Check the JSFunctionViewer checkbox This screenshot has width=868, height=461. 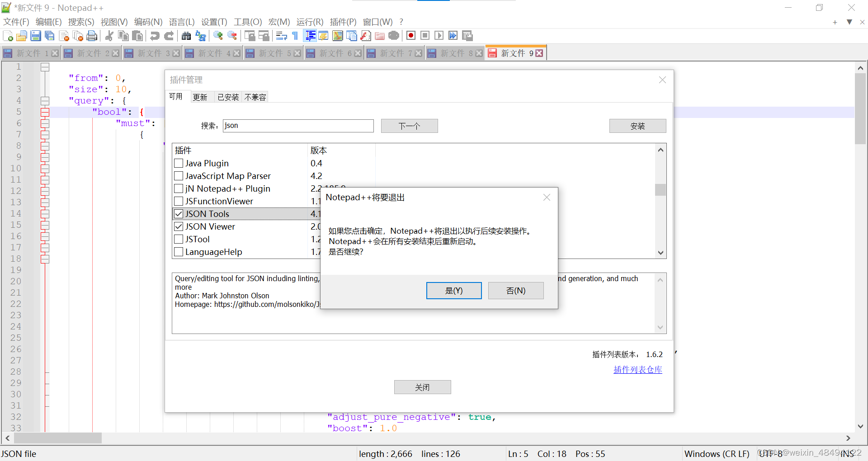(179, 201)
